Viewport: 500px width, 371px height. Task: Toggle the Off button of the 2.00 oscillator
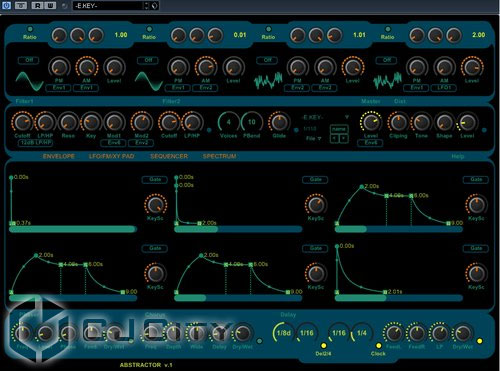387,60
